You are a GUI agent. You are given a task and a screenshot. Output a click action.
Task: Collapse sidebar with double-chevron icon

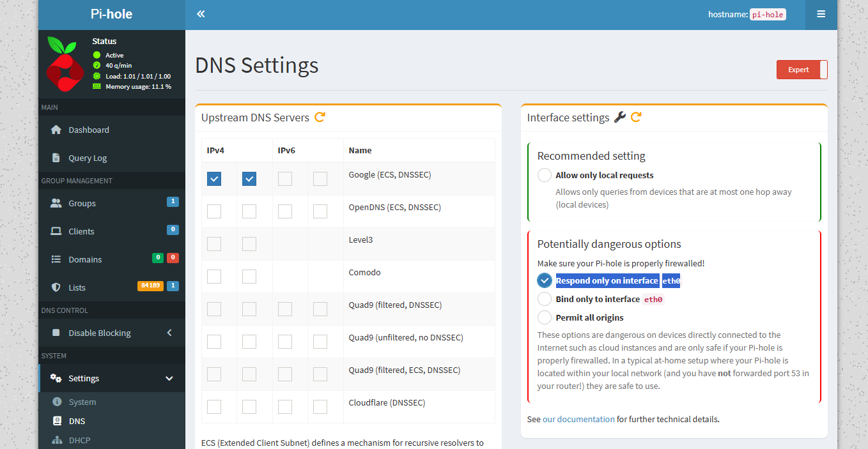[201, 14]
